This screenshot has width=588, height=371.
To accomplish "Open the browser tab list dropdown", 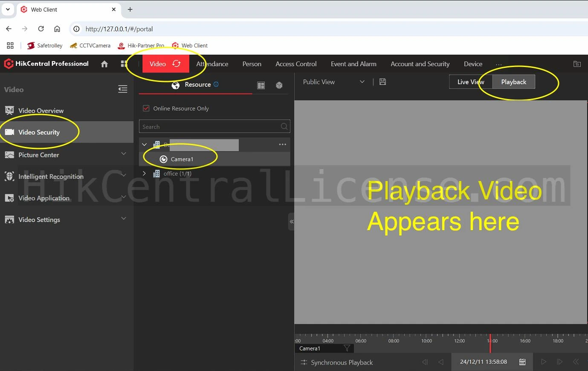I will pyautogui.click(x=8, y=9).
